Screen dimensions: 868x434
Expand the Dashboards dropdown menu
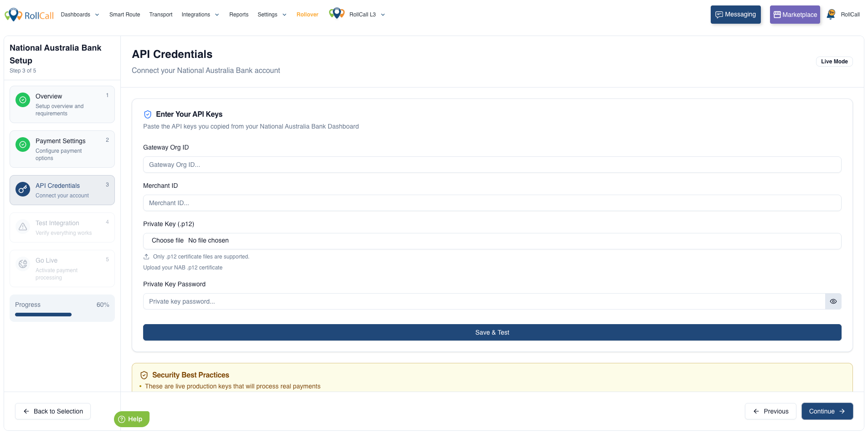pyautogui.click(x=80, y=15)
